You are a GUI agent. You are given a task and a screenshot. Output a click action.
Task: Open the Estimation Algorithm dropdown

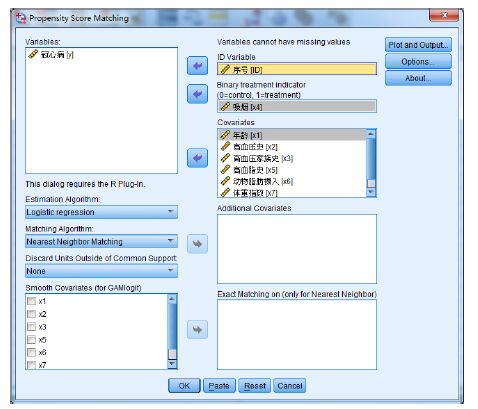pos(101,212)
